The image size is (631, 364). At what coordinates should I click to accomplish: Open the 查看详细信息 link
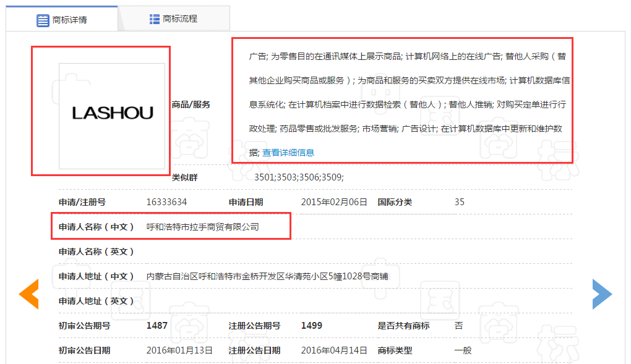(288, 153)
